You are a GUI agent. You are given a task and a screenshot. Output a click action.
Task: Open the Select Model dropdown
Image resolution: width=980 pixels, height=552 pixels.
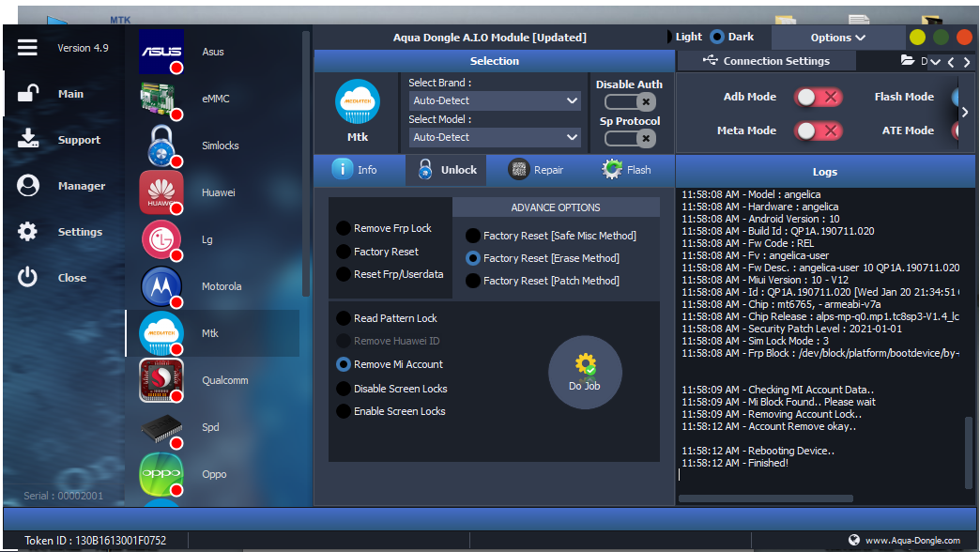[x=495, y=137]
